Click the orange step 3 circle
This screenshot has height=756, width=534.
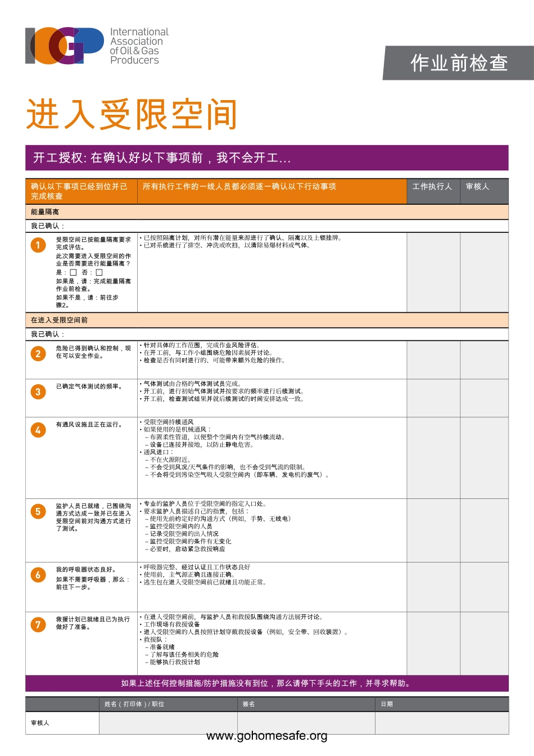click(38, 392)
